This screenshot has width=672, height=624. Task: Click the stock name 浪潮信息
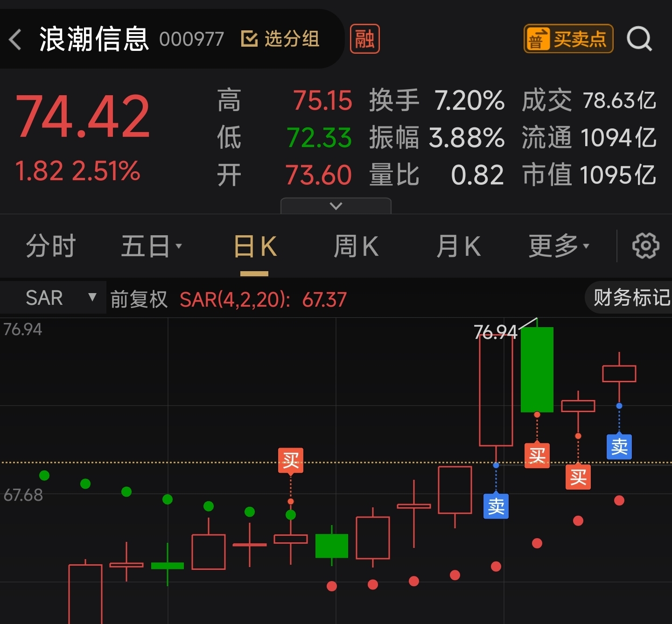point(94,39)
